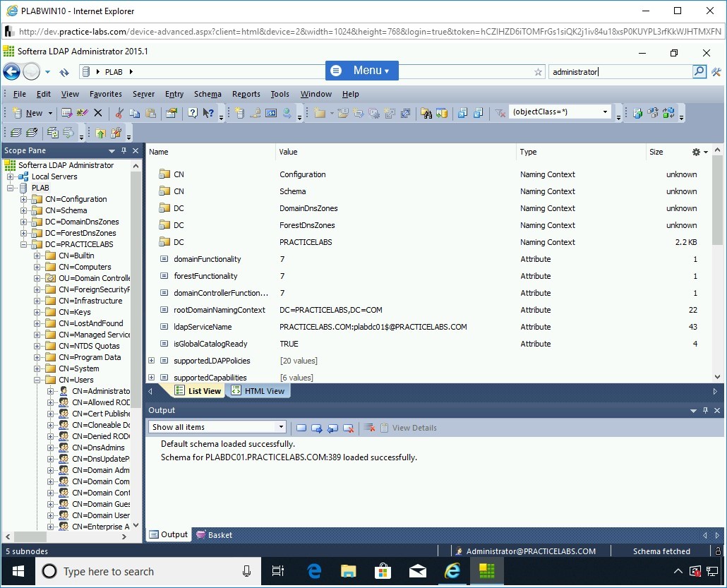The height and width of the screenshot is (588, 727).
Task: Click the Cut scissors toolbar icon
Action: [119, 113]
